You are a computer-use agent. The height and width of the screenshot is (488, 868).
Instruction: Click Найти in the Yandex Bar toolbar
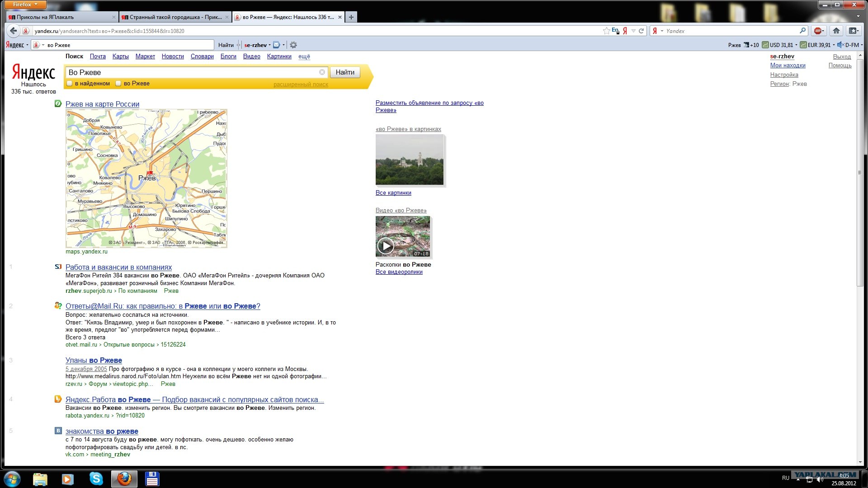click(x=226, y=45)
